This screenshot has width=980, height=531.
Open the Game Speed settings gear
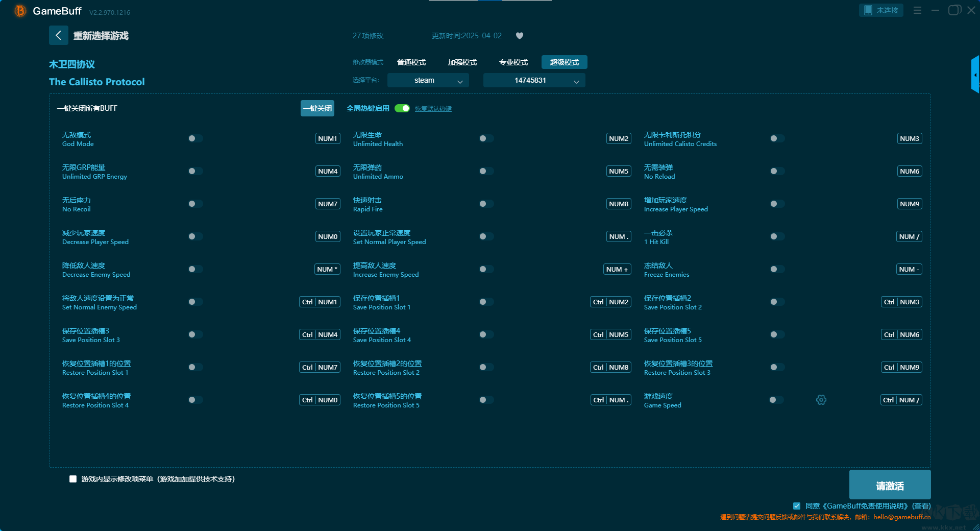[821, 400]
